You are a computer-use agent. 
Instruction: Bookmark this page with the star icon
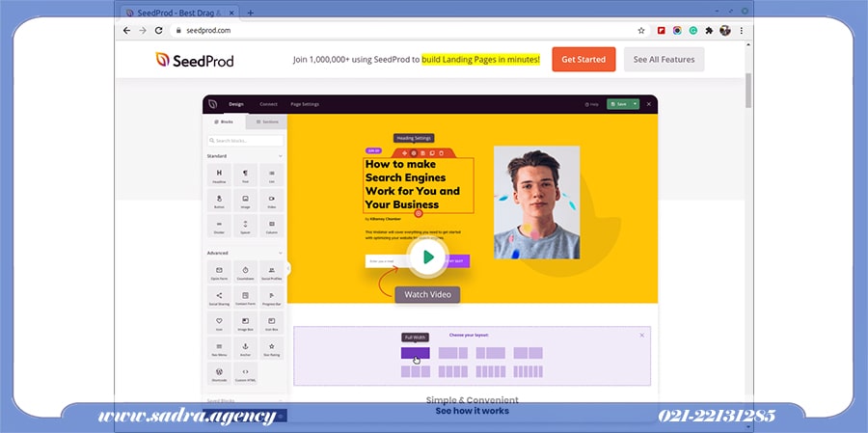point(641,31)
